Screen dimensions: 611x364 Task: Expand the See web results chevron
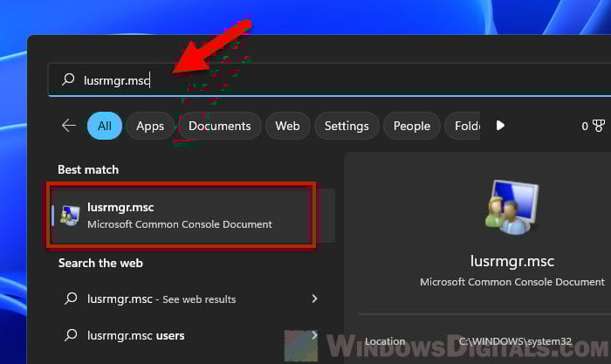[314, 299]
